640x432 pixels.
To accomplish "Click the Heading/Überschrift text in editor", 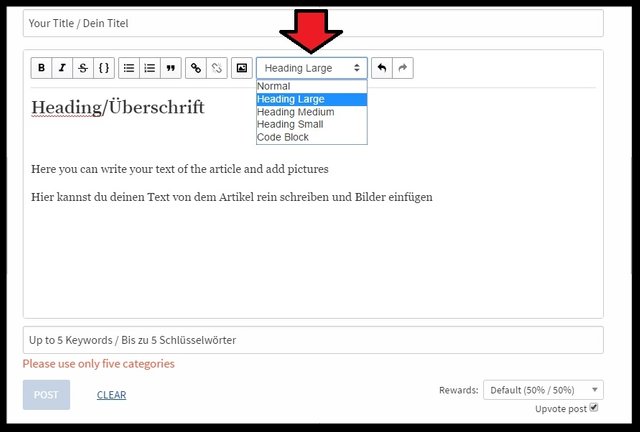I will tap(118, 107).
